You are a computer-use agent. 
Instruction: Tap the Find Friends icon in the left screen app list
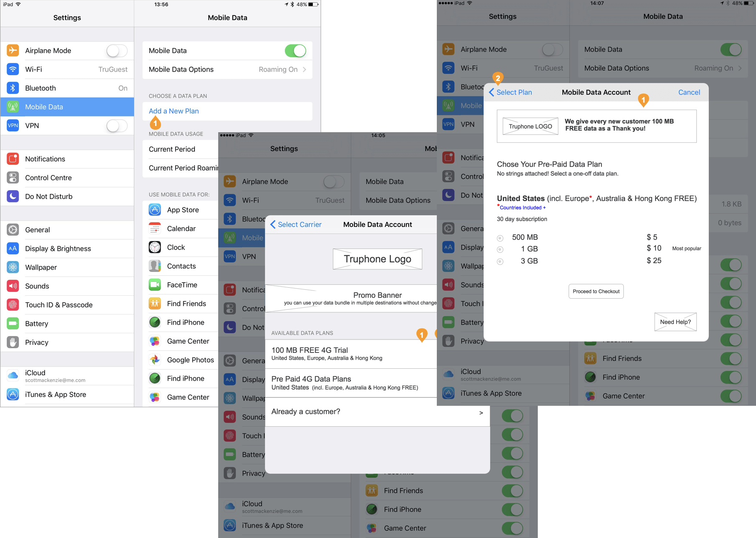(x=155, y=304)
